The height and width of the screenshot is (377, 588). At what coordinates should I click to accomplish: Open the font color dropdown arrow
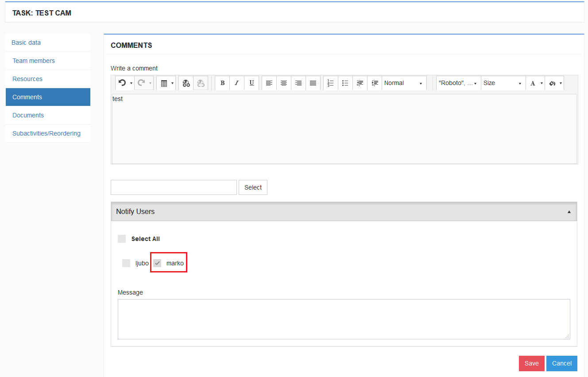[x=542, y=83]
